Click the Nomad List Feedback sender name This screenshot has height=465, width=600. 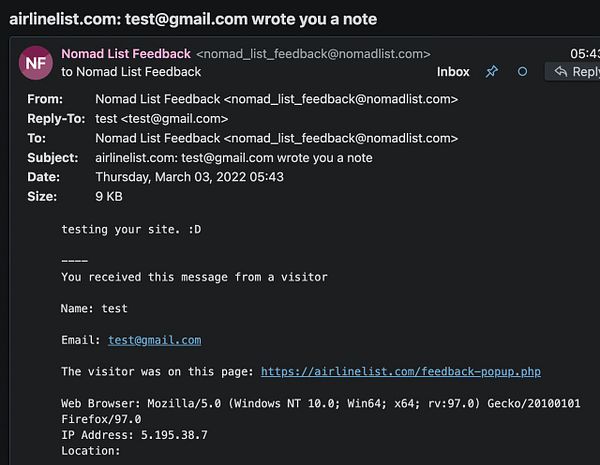[x=125, y=54]
